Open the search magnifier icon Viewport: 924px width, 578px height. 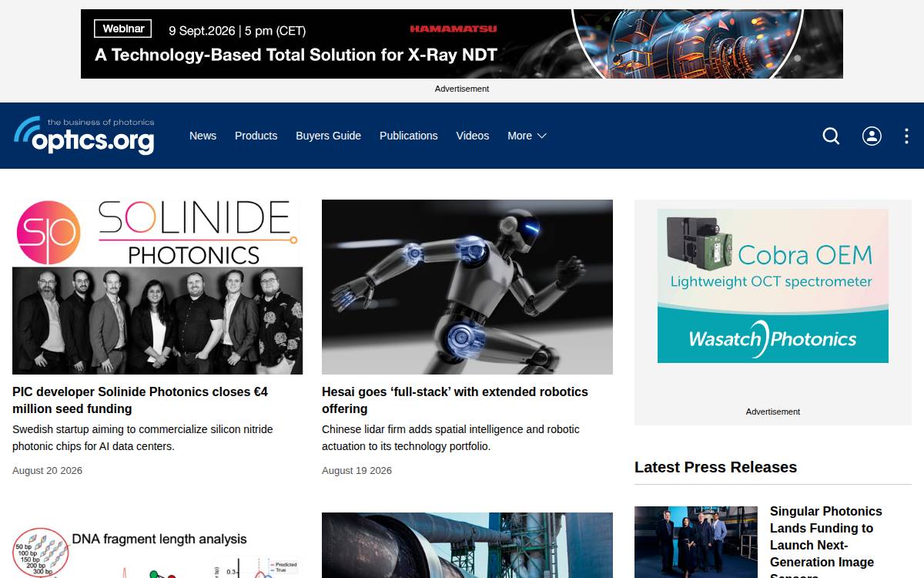point(831,136)
